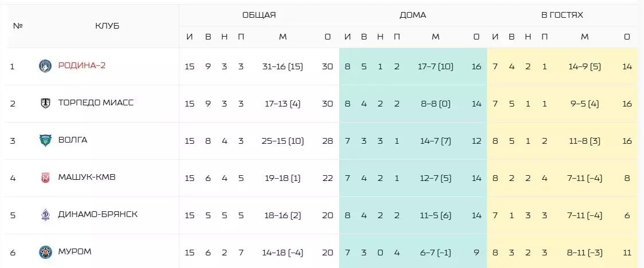Screen dimensions: 644x268
Task: Select the Машук-КМВ club name
Action: [87, 178]
